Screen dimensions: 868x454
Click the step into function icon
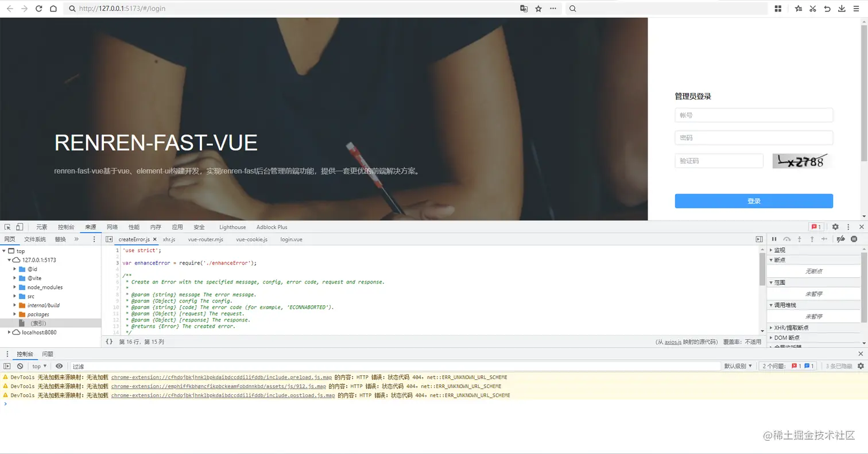[x=799, y=239]
